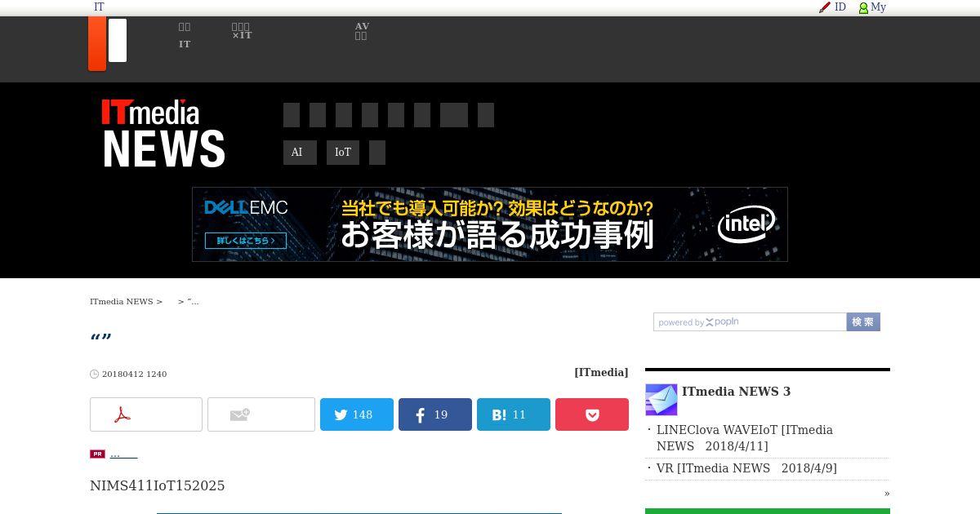The image size is (980, 514).
Task: Focus the popIn search input field
Action: pyautogui.click(x=750, y=322)
